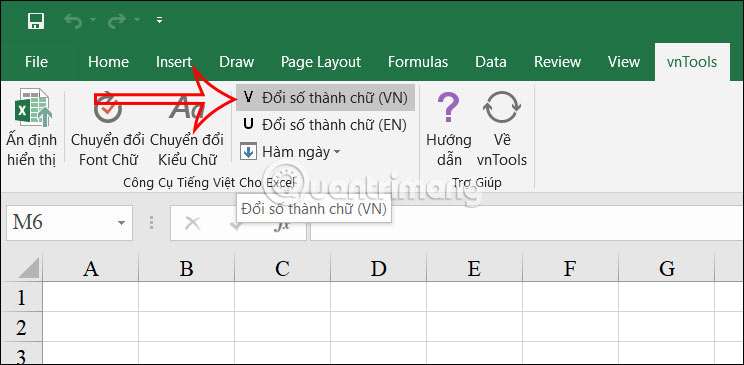Open the Name Box dropdown arrow
Screen dimensions: 744x365
coord(122,223)
